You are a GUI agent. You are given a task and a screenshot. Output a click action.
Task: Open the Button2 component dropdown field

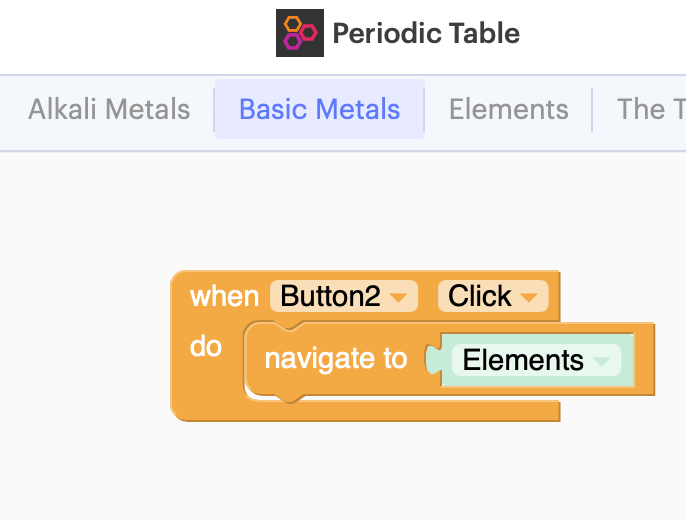[x=343, y=297]
